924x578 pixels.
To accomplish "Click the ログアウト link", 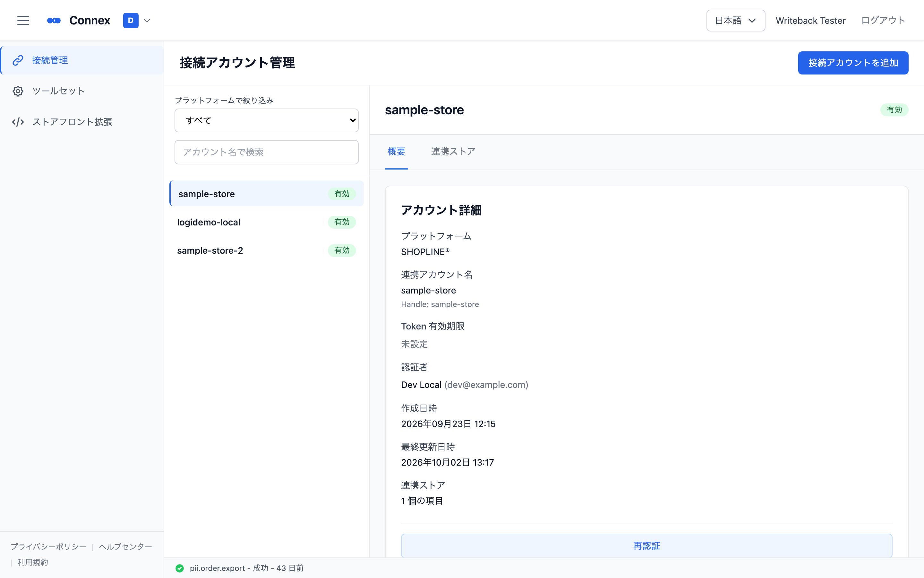I will tap(883, 21).
